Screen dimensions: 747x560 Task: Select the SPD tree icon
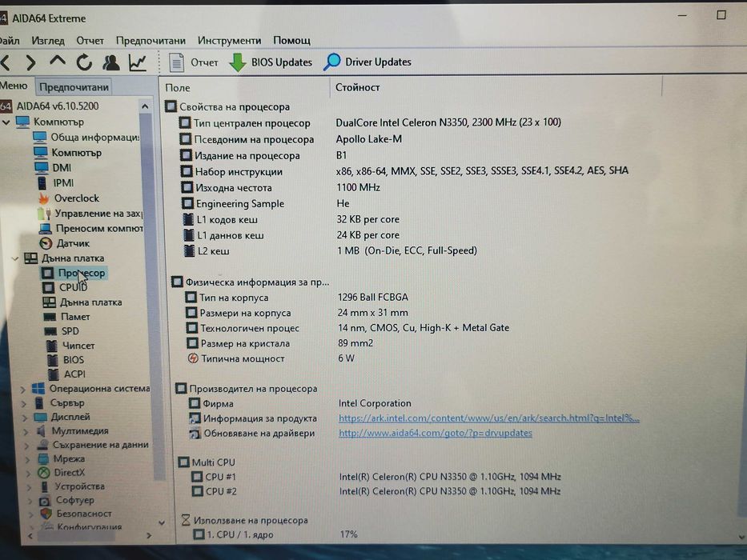[x=50, y=331]
